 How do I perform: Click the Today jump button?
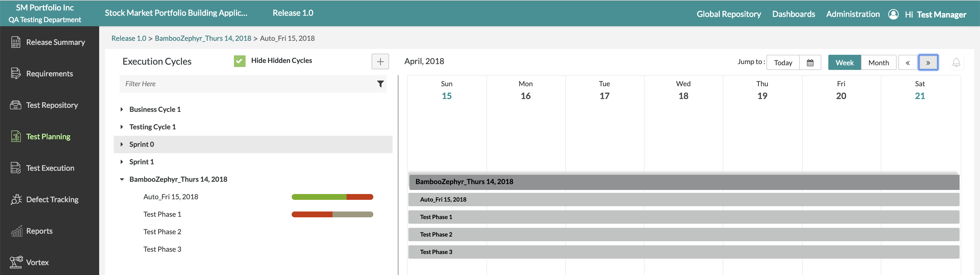(x=783, y=63)
